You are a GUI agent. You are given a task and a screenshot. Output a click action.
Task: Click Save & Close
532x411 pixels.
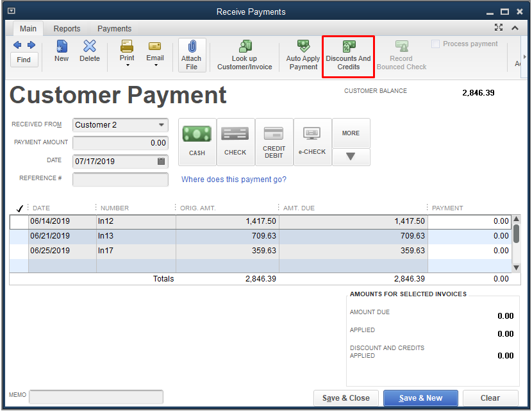pos(345,398)
